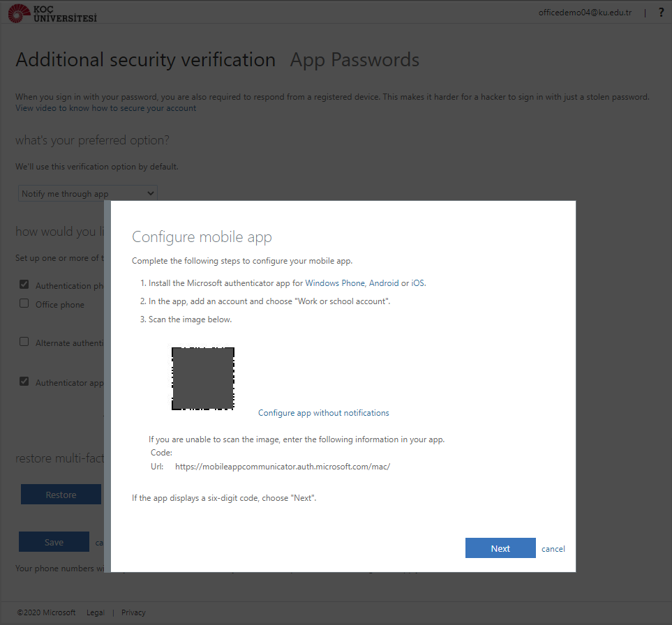Click the Restore button
The image size is (672, 625).
click(61, 495)
